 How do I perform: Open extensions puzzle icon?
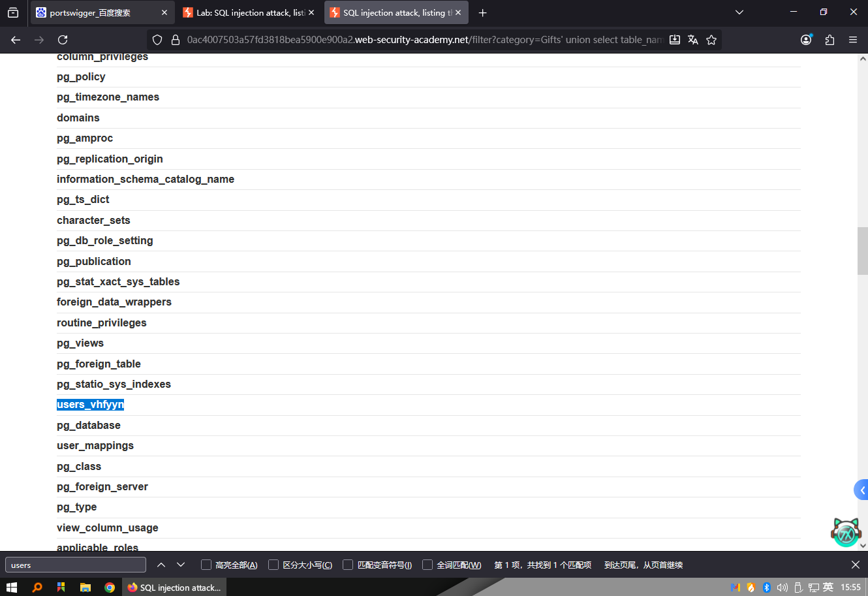tap(829, 40)
